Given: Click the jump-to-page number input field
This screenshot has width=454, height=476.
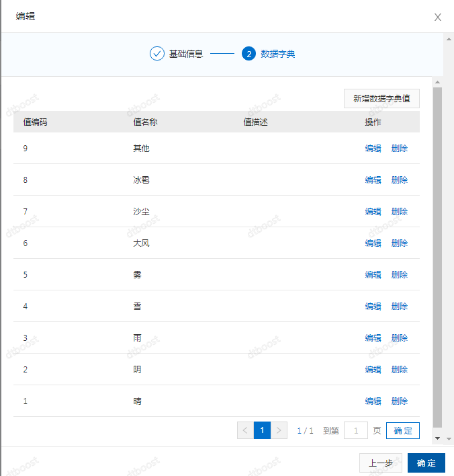Looking at the screenshot, I should pos(355,430).
